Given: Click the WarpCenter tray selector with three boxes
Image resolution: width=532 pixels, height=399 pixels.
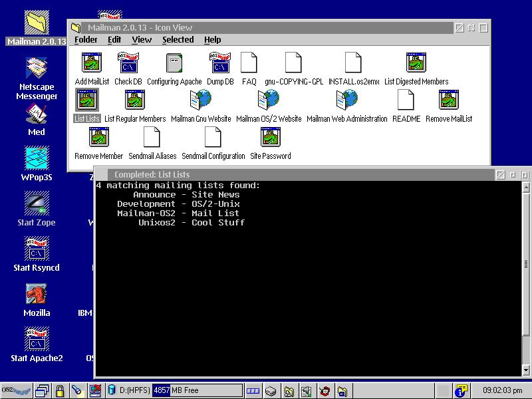Looking at the screenshot, I should point(253,390).
